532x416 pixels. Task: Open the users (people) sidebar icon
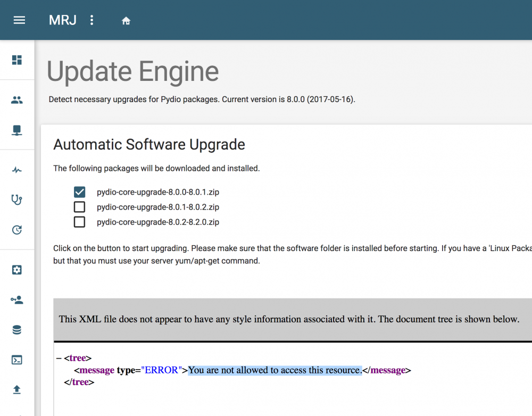[x=17, y=100]
